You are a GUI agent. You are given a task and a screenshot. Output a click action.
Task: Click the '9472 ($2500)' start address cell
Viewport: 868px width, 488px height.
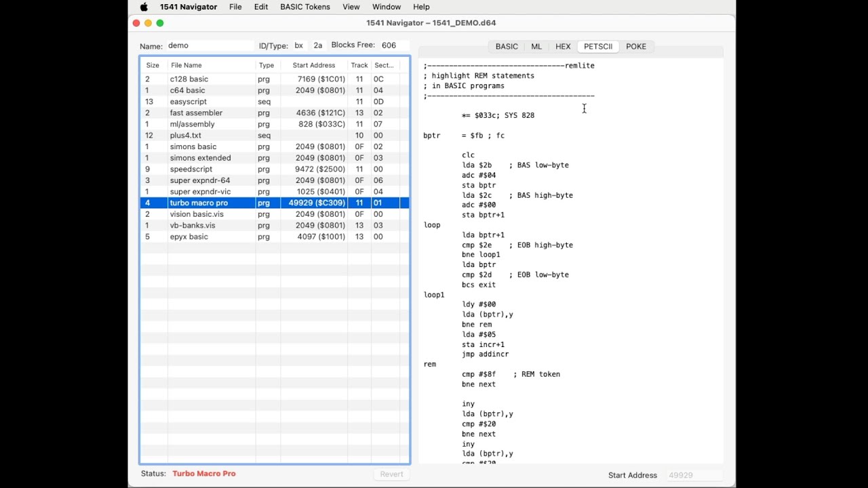click(320, 169)
